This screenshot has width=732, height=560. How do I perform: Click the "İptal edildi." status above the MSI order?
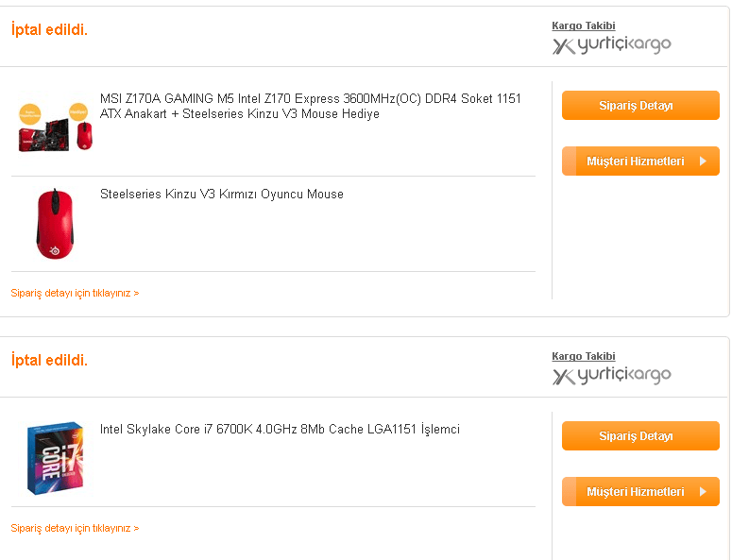(x=49, y=30)
